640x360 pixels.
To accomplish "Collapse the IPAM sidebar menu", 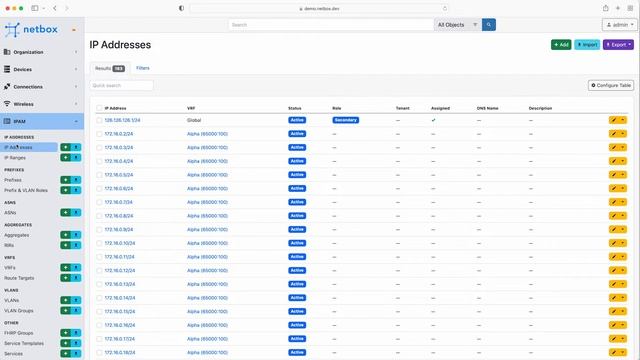I will [42, 121].
